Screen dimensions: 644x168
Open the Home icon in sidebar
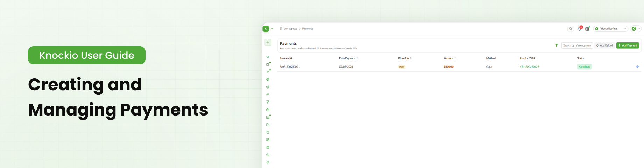268,57
